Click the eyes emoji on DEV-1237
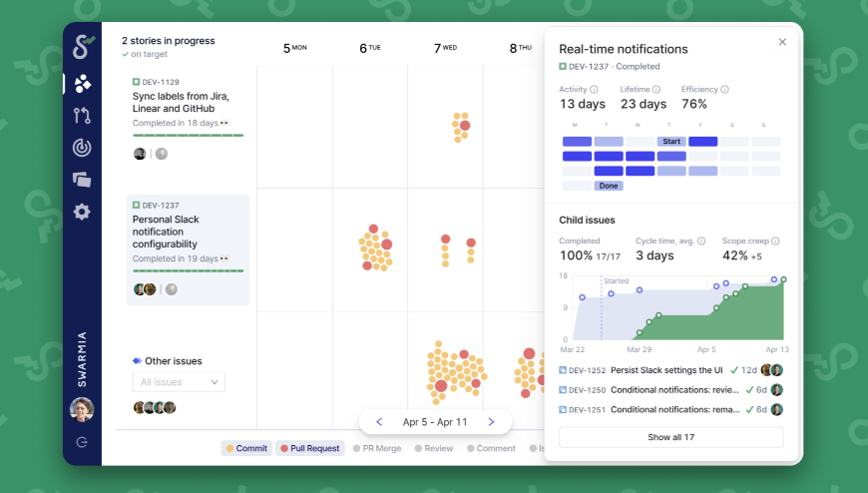Image resolution: width=868 pixels, height=493 pixels. tap(224, 258)
